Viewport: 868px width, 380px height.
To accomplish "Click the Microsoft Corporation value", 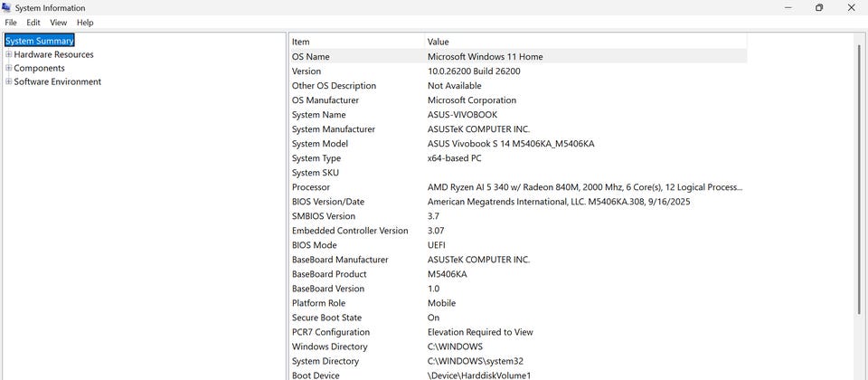I will tap(472, 100).
